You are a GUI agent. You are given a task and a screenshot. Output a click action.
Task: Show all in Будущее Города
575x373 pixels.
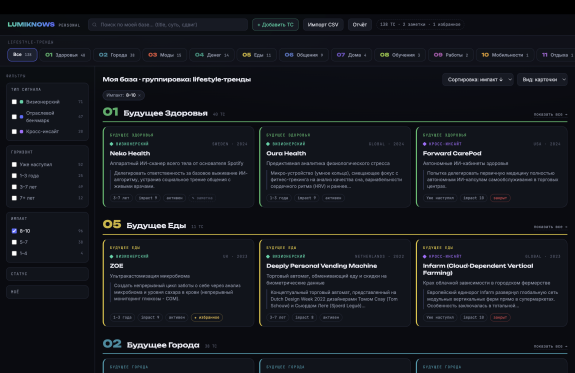pyautogui.click(x=550, y=346)
